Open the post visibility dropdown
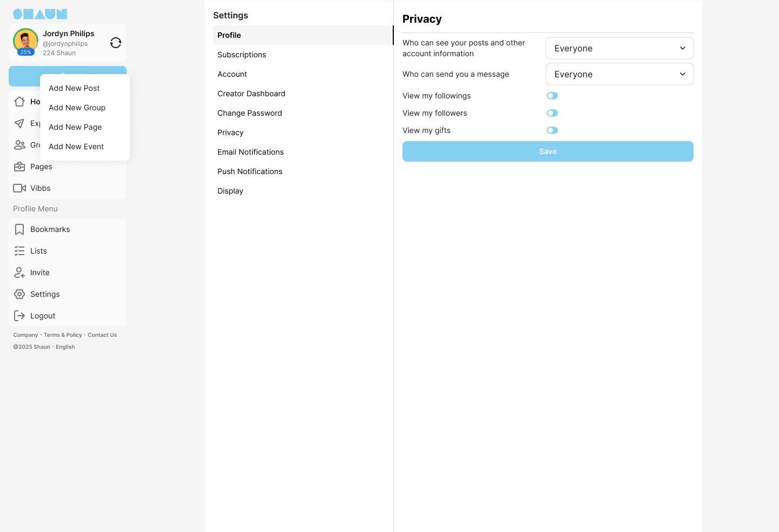779x532 pixels. click(619, 48)
